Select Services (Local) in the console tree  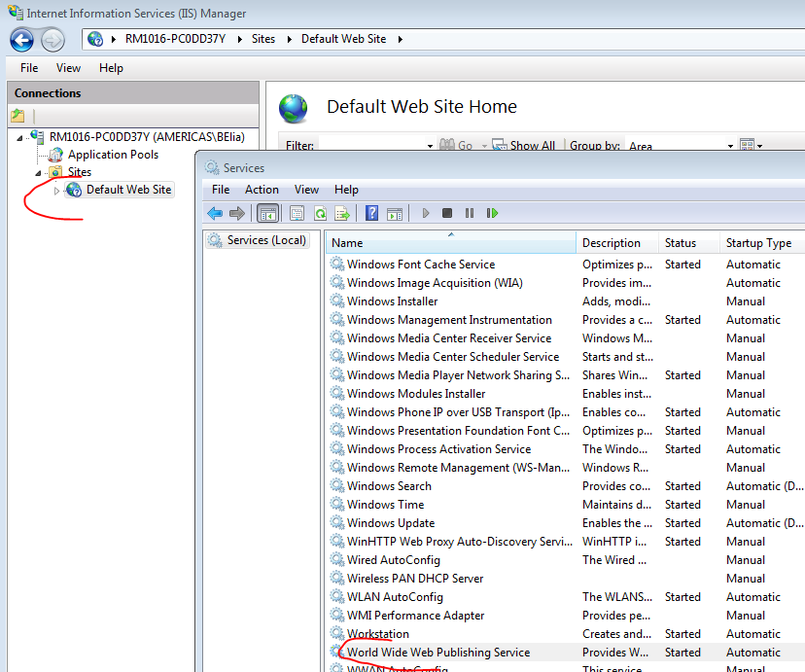click(x=258, y=240)
